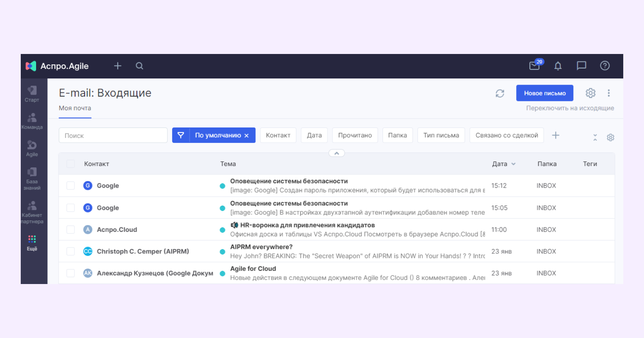This screenshot has width=644, height=338.
Task: Add a new filter with plus icon
Action: click(556, 135)
